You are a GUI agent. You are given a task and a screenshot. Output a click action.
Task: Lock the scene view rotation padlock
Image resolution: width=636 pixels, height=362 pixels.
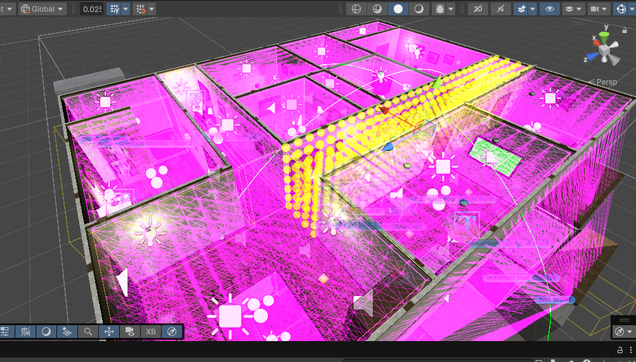[x=624, y=30]
